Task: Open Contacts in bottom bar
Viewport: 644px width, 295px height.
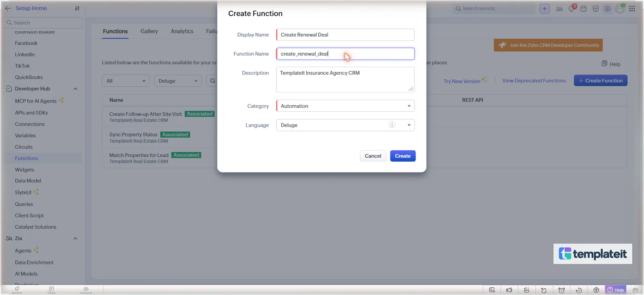Action: (86, 290)
